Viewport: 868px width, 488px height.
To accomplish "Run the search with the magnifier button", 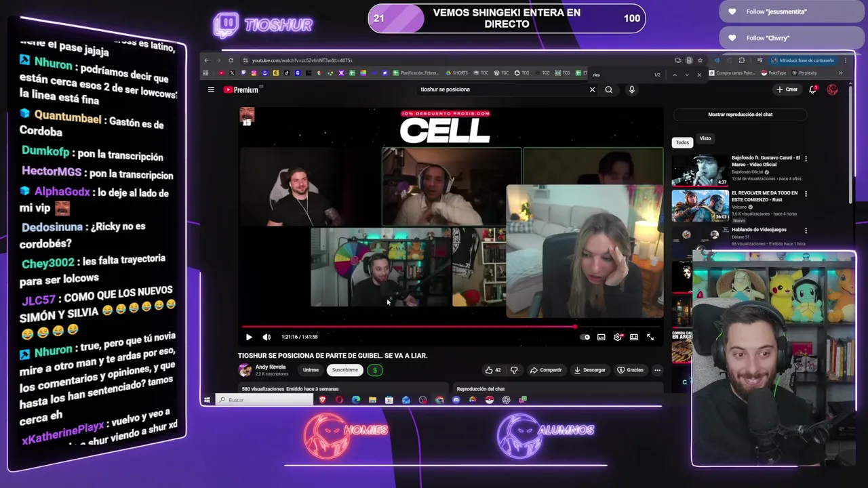I will (609, 89).
